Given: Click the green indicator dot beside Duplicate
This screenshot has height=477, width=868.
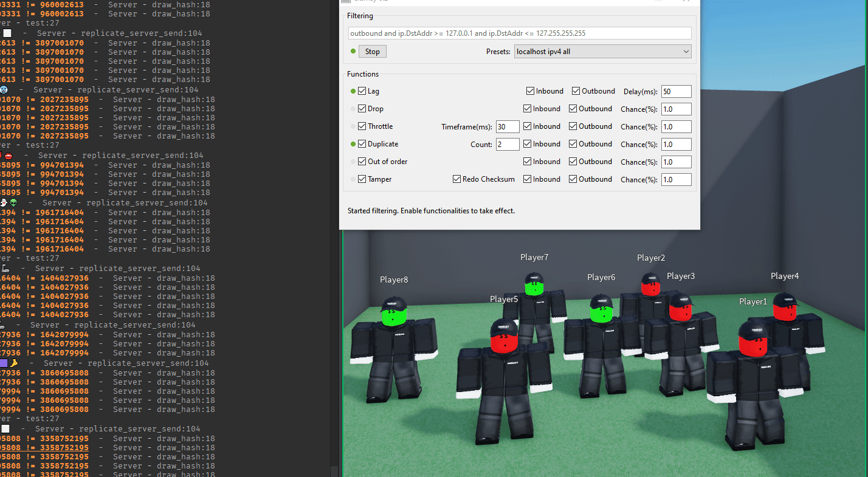Looking at the screenshot, I should click(353, 144).
